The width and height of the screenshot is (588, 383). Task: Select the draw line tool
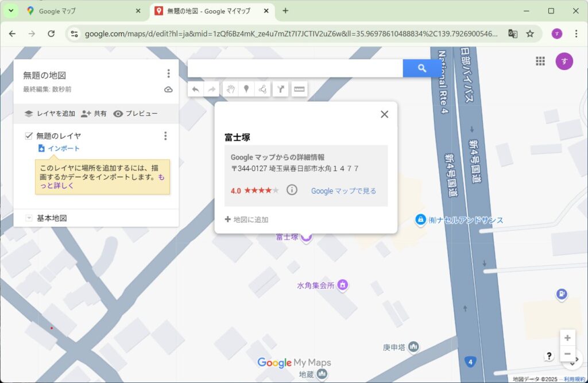point(262,89)
